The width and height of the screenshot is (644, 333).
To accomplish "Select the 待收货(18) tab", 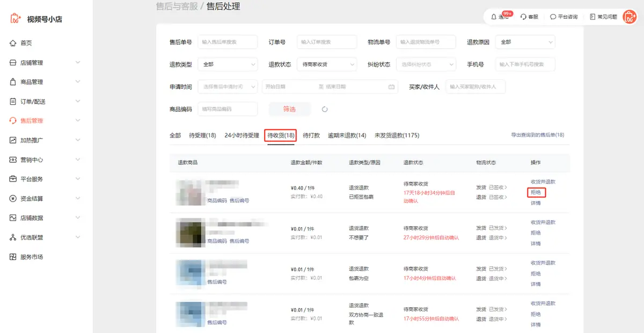I will 281,135.
